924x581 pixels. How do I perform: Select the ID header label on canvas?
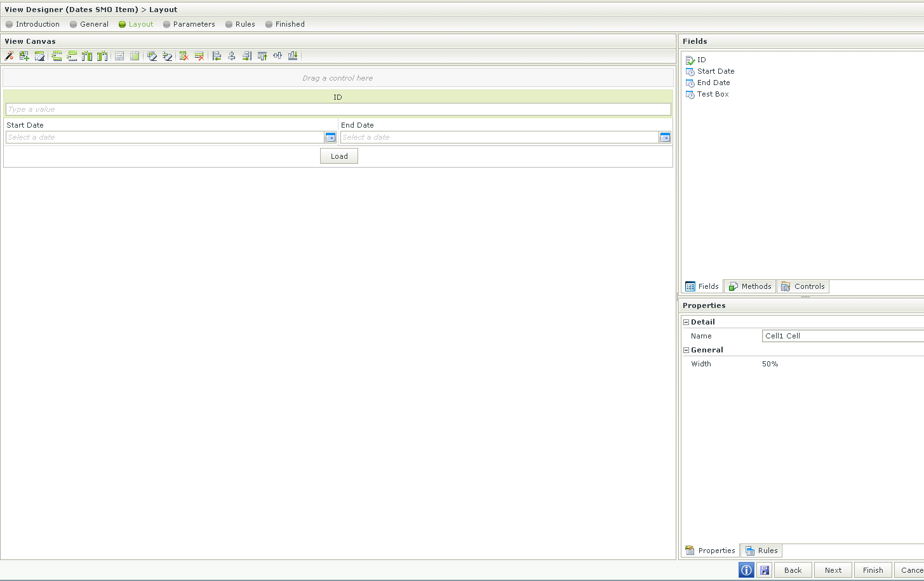click(x=338, y=97)
